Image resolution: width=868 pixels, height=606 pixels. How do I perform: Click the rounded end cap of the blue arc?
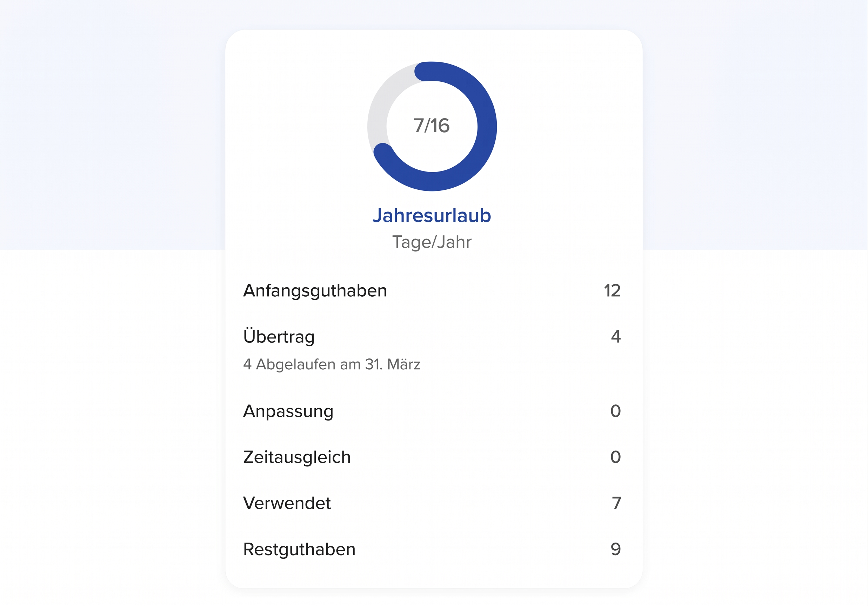click(x=383, y=153)
